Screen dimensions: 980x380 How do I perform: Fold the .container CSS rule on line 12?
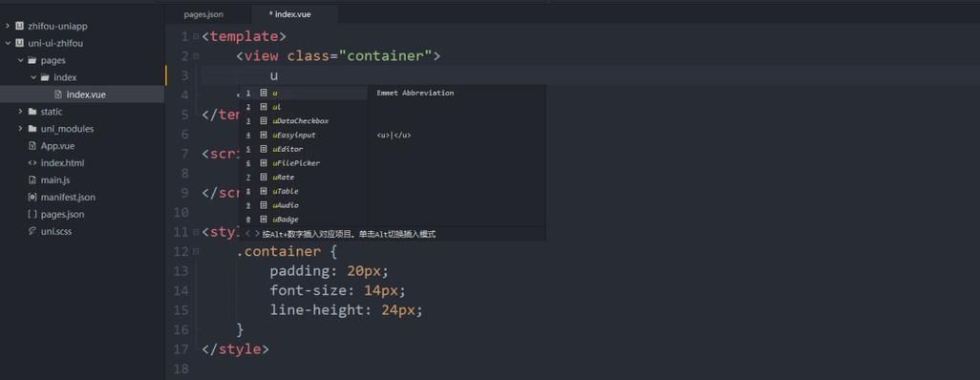tap(196, 252)
